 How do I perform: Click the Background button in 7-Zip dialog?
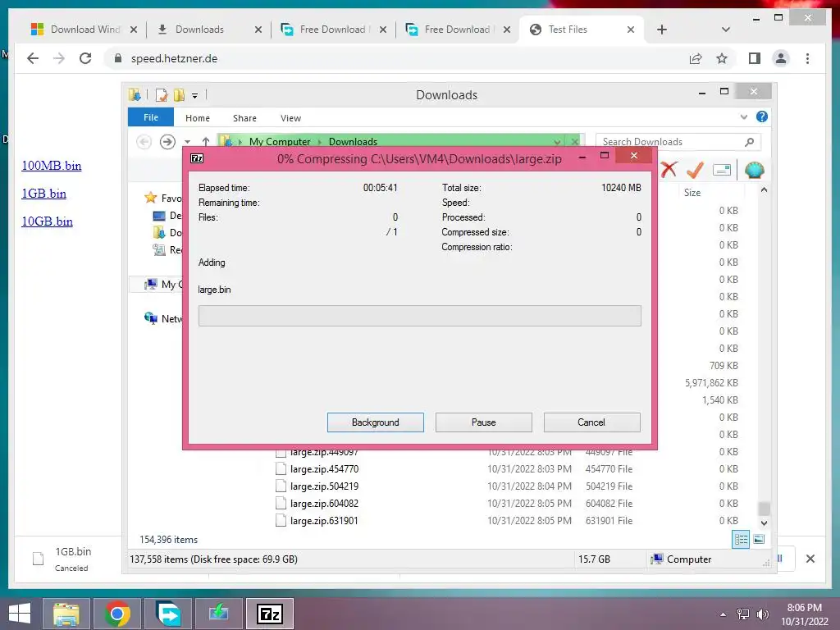pyautogui.click(x=376, y=422)
